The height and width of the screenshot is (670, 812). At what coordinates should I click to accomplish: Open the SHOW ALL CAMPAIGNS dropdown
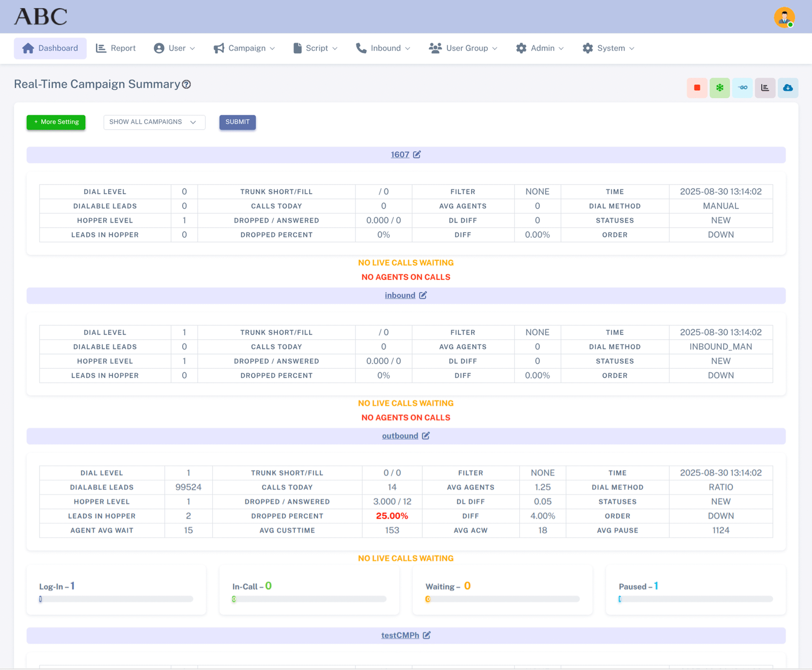[x=154, y=122]
